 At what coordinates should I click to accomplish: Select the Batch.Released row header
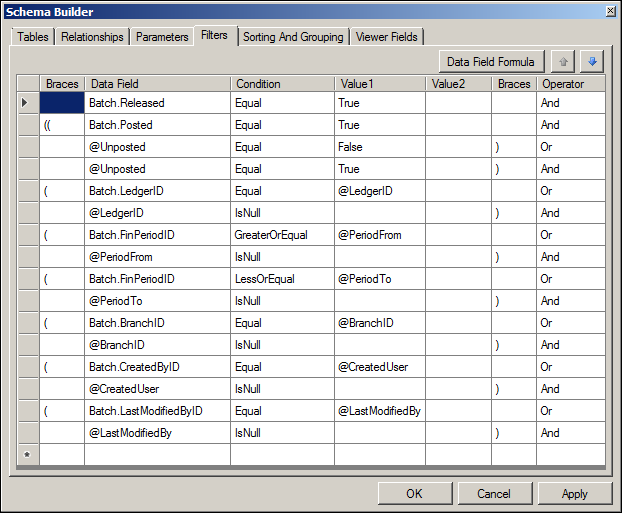pos(28,103)
